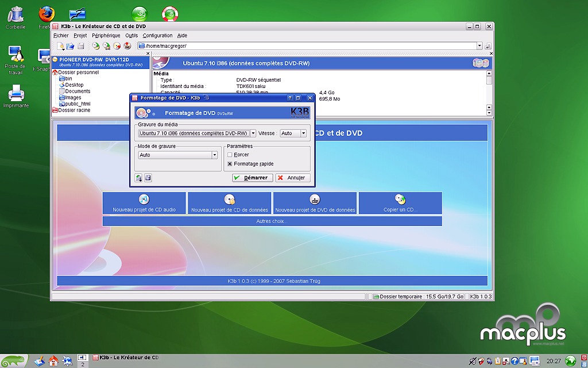Open the Vitesse speed dropdown
Viewport: 588px width, 368px height.
293,133
